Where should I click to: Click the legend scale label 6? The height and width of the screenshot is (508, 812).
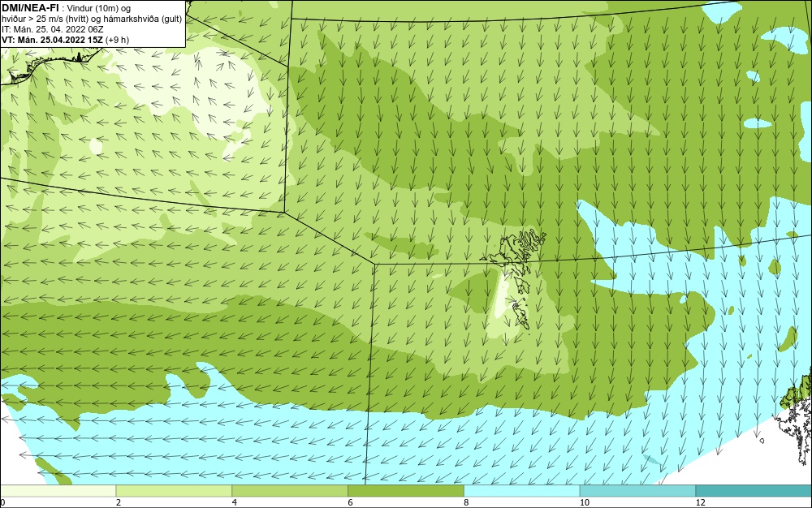351,502
